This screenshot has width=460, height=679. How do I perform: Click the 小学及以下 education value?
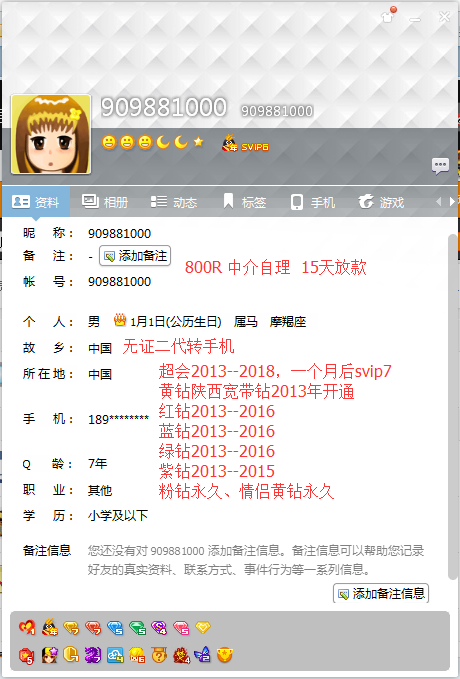tap(118, 516)
